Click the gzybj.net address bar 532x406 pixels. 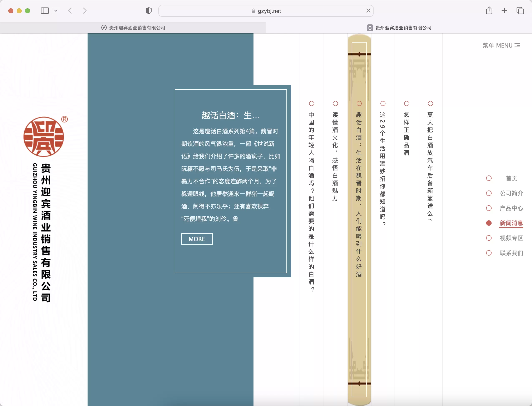(266, 11)
